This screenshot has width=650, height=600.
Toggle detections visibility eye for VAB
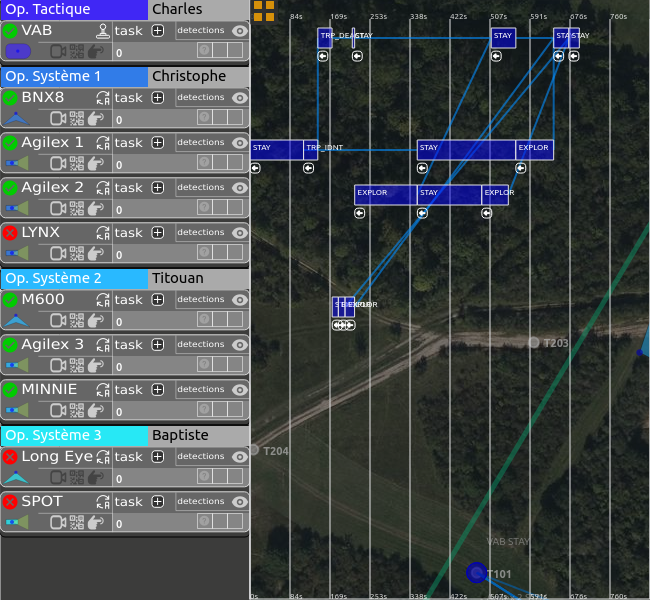pyautogui.click(x=239, y=31)
